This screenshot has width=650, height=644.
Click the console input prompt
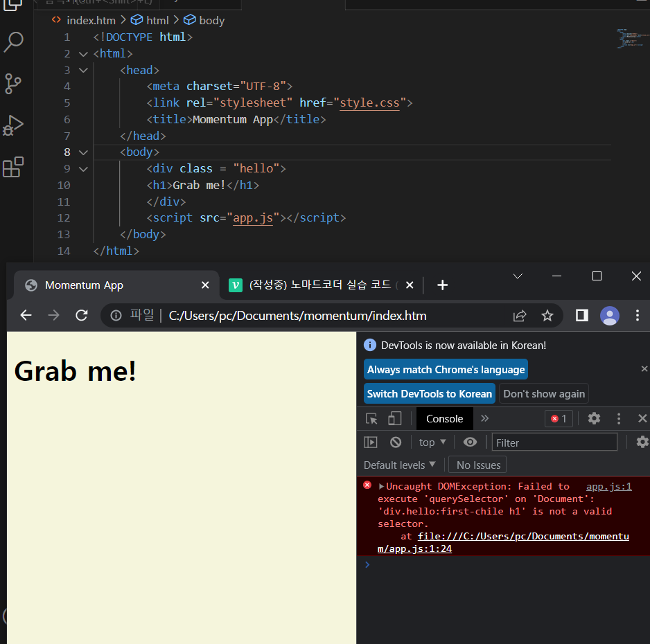pyautogui.click(x=503, y=564)
